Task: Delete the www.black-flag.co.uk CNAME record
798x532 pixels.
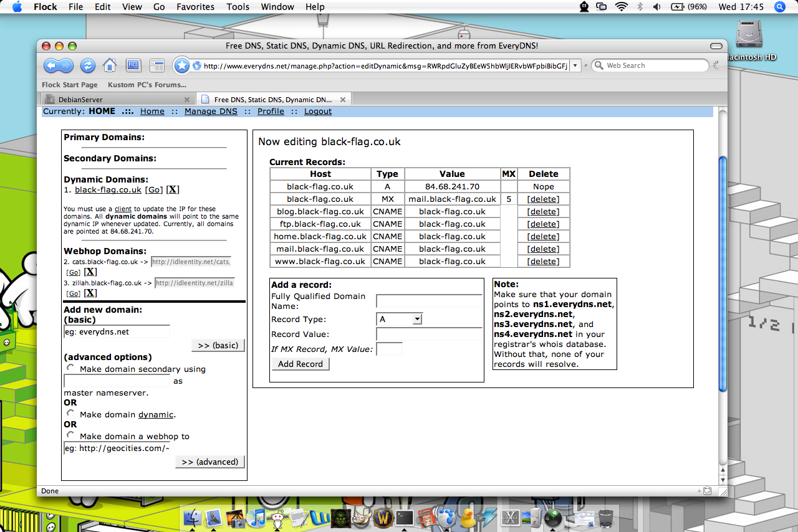Action: tap(543, 261)
